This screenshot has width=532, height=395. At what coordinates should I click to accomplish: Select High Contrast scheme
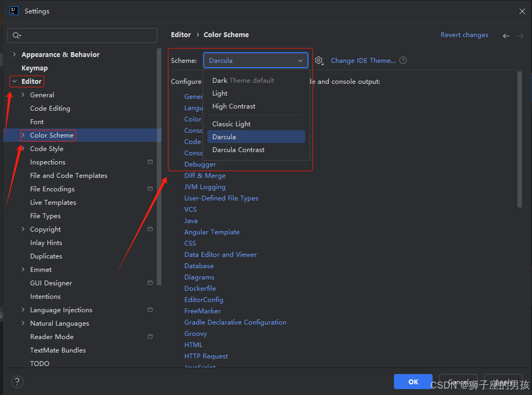coord(256,106)
